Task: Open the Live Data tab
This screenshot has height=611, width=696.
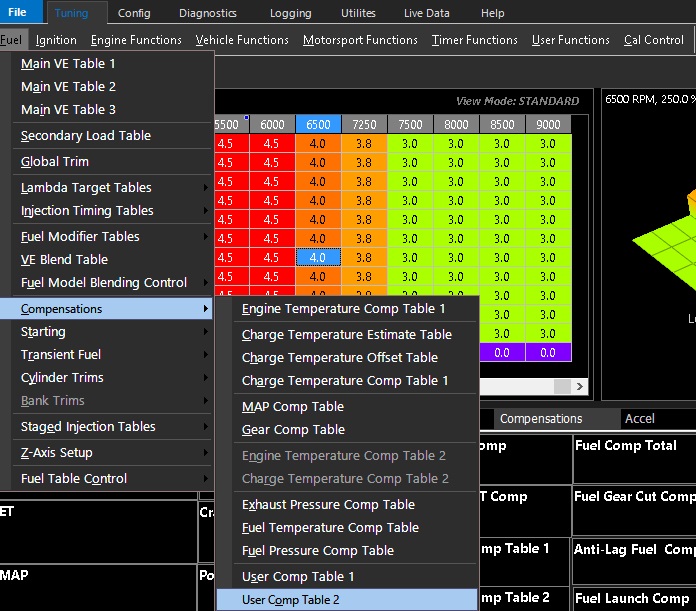Action: tap(427, 13)
